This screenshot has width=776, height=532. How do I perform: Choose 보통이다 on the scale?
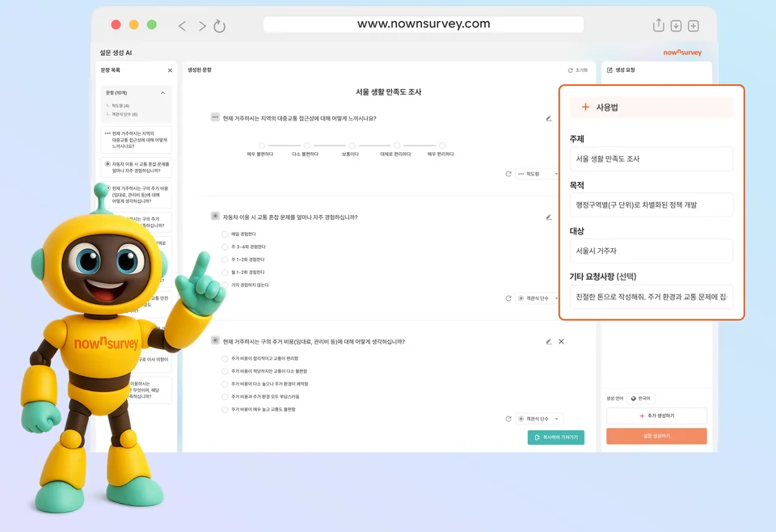(x=352, y=146)
